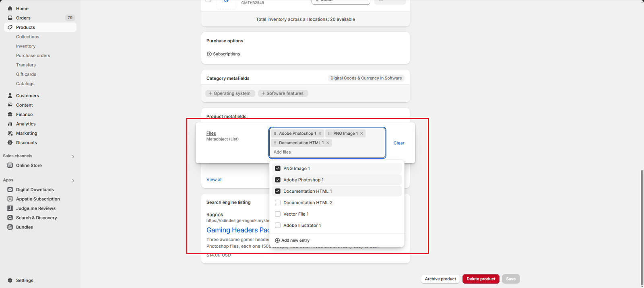The width and height of the screenshot is (644, 288).
Task: Remove the Adobe Photoshop 1 tag
Action: (x=320, y=134)
